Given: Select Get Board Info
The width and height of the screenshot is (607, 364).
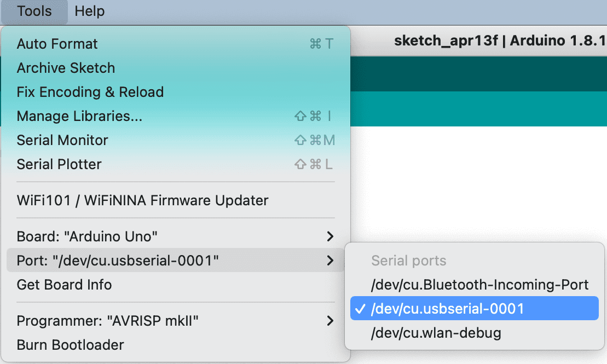Looking at the screenshot, I should click(x=63, y=285).
